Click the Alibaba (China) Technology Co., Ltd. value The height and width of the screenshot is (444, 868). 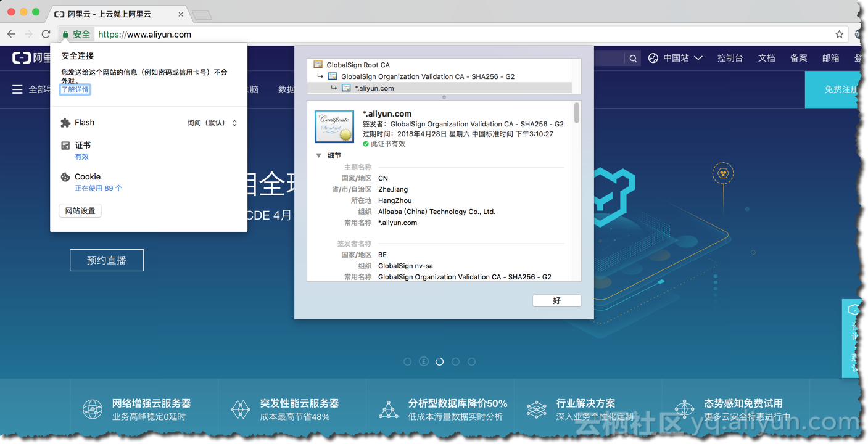click(x=437, y=212)
